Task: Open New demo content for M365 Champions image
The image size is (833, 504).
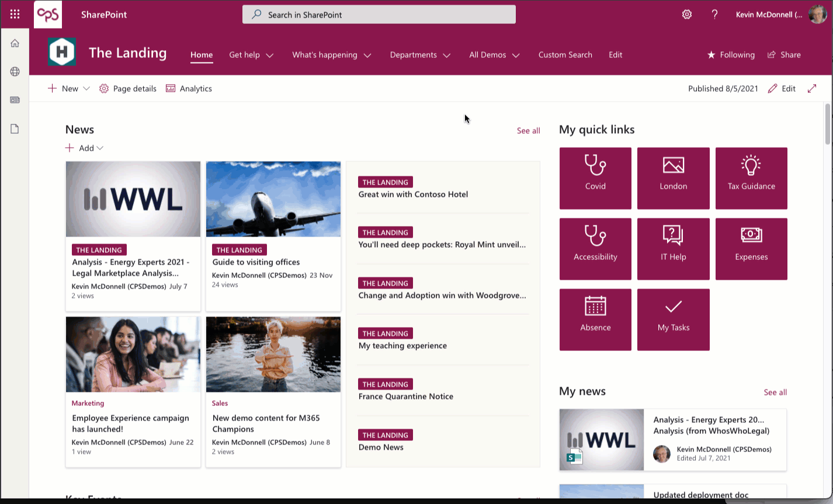Action: point(273,354)
